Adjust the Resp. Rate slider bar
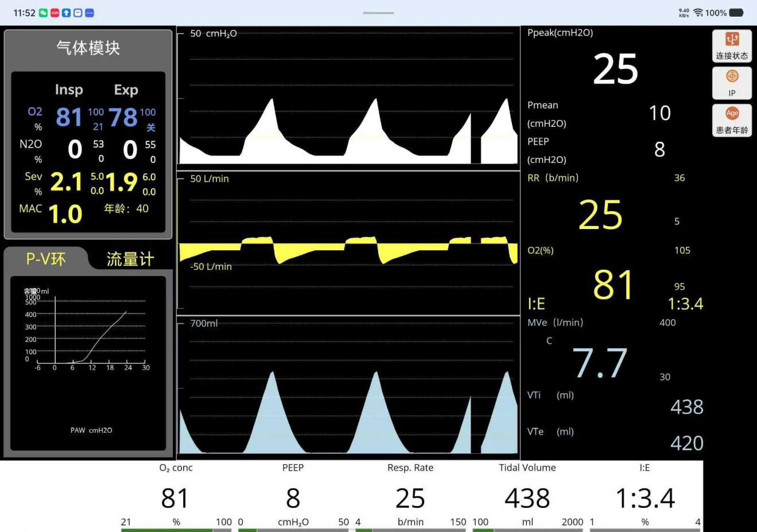This screenshot has width=757, height=532. pos(410,530)
